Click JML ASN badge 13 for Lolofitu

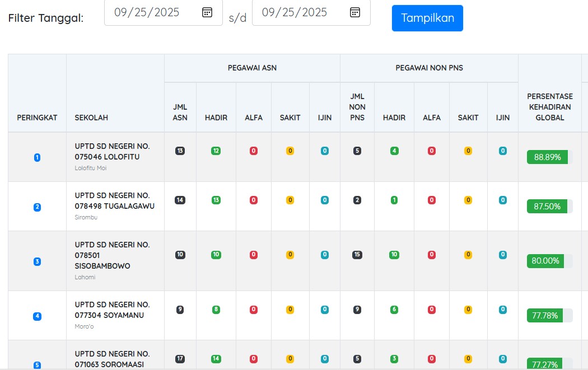coord(180,151)
